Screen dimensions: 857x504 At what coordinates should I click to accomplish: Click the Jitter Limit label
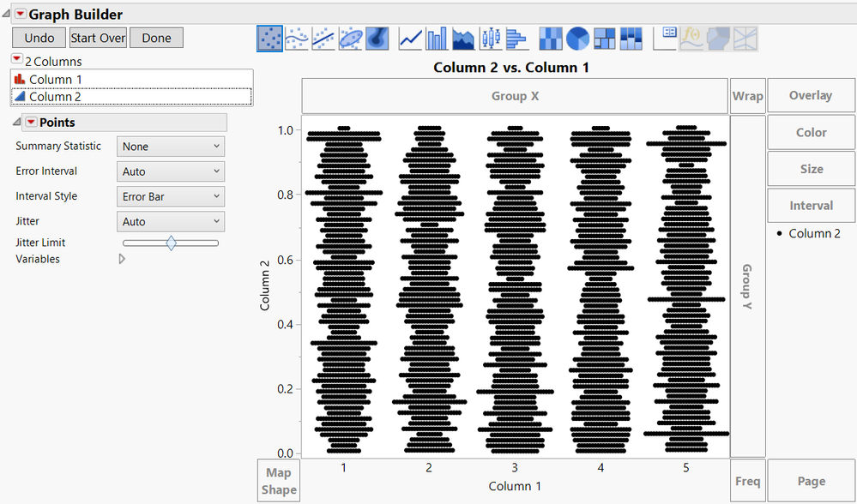[x=40, y=243]
